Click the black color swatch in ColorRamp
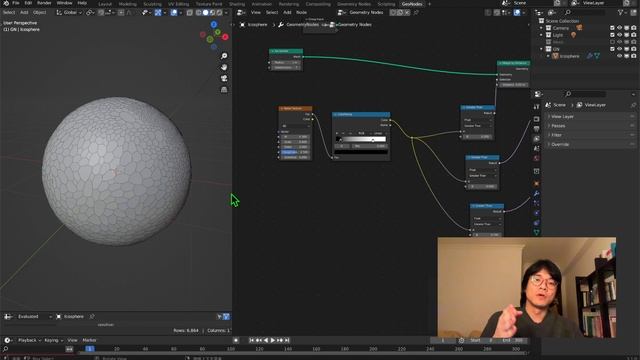The image size is (640, 360). [361, 152]
